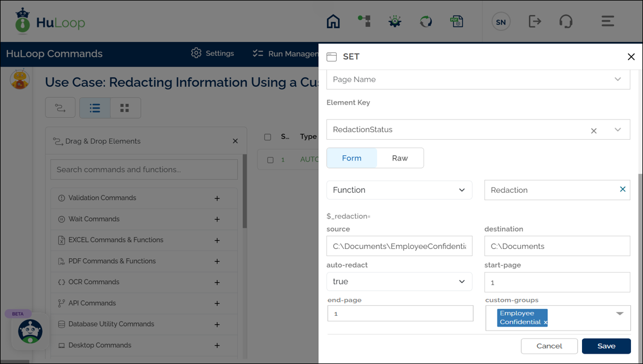Open Settings in the commands bar
643x364 pixels.
[x=212, y=53]
